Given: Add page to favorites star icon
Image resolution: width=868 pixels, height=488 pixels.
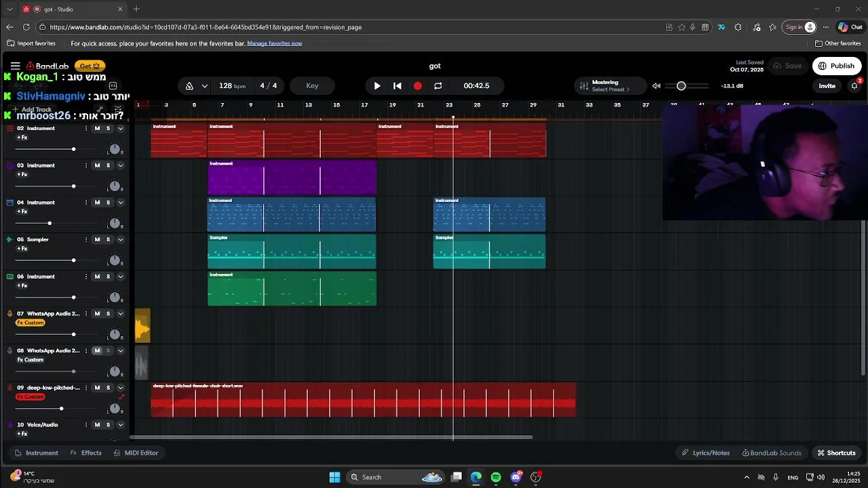Looking at the screenshot, I should (682, 27).
